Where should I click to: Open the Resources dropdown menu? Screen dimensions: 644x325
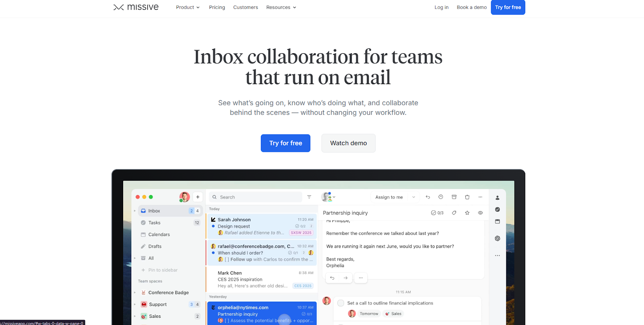tap(281, 7)
